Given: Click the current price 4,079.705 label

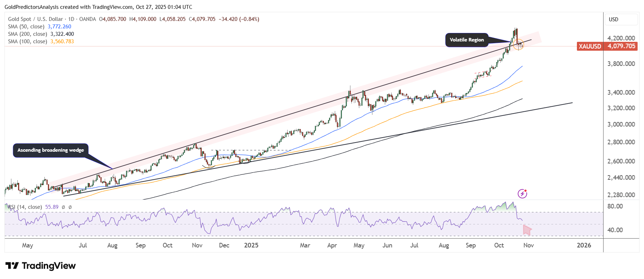Looking at the screenshot, I should click(x=621, y=46).
